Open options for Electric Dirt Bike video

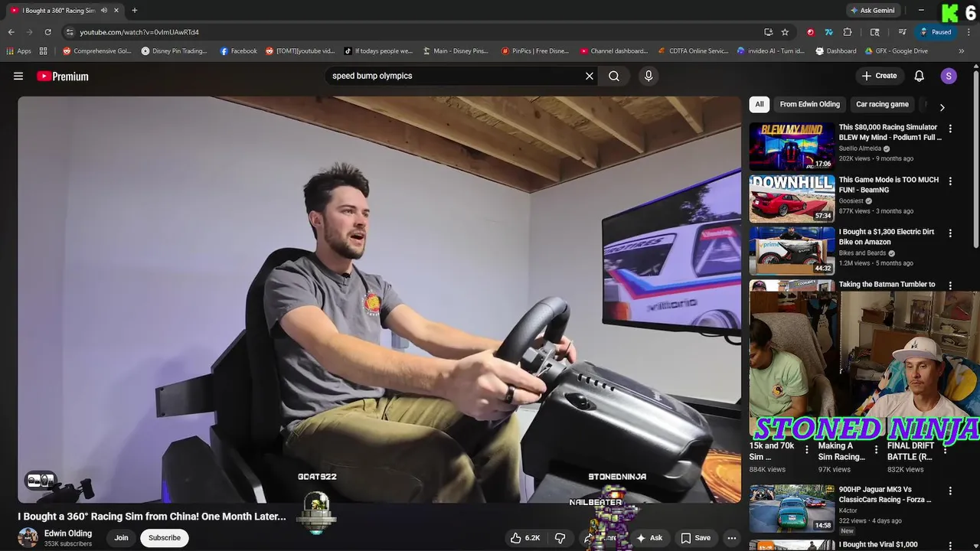(950, 233)
